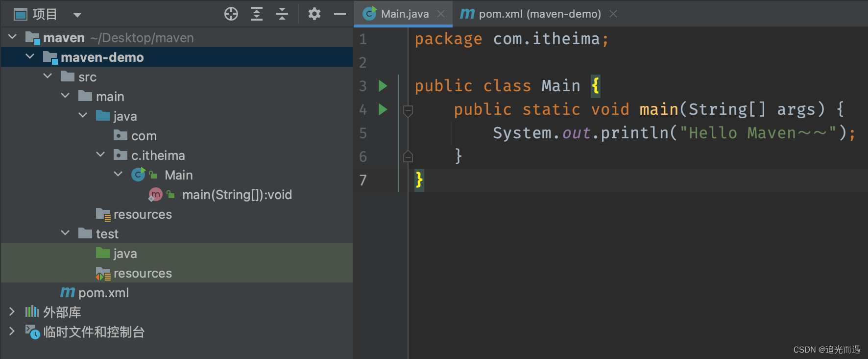Click the ~/Desktop/maven path text
The image size is (868, 359).
tap(142, 38)
